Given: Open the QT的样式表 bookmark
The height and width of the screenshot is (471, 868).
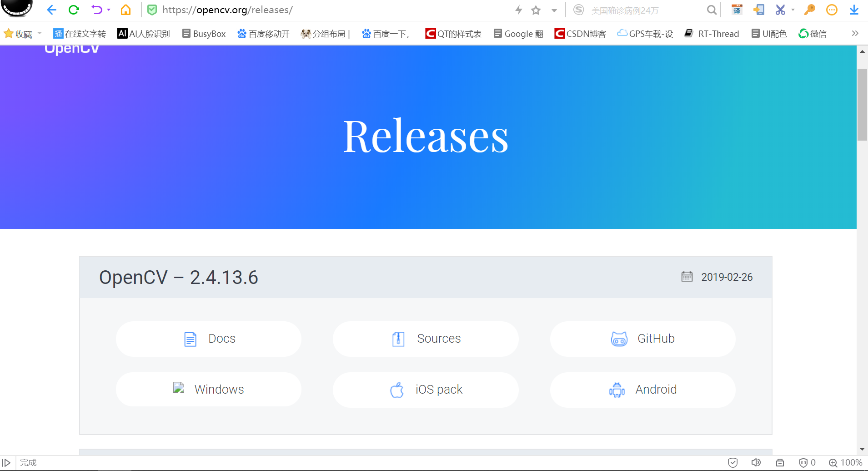Looking at the screenshot, I should tap(453, 34).
